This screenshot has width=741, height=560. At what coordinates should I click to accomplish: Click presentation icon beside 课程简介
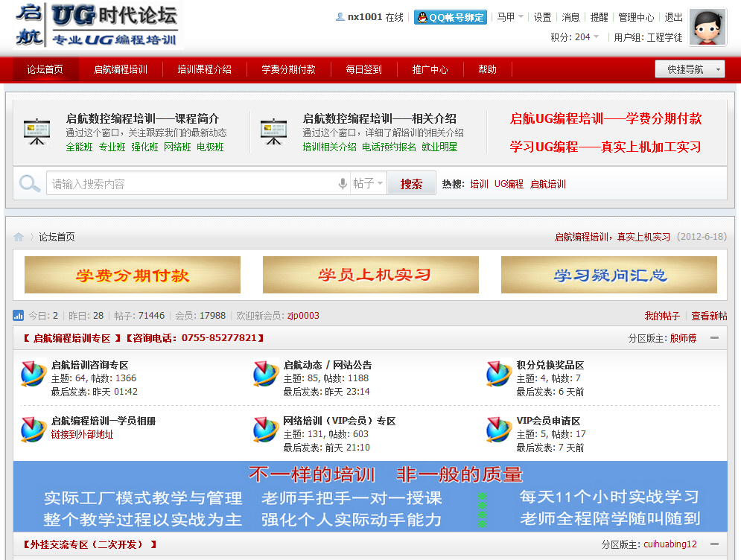point(36,132)
